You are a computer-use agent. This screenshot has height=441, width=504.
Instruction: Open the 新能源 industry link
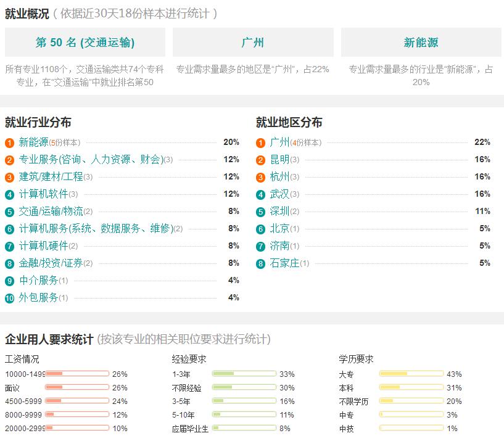(33, 142)
